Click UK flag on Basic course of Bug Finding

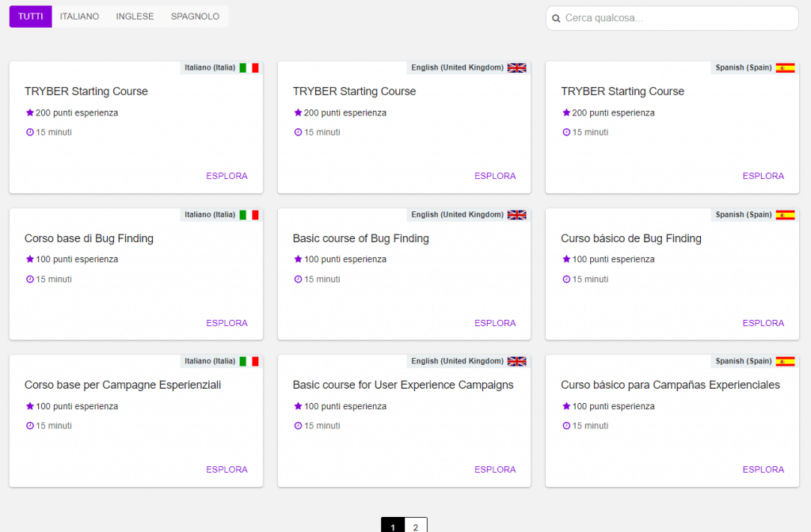(x=516, y=215)
